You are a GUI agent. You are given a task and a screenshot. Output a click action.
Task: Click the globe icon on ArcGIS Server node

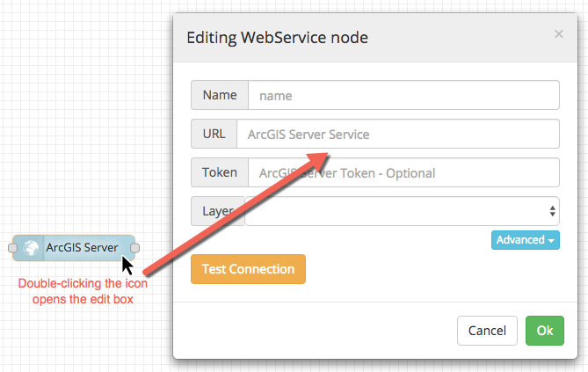32,249
